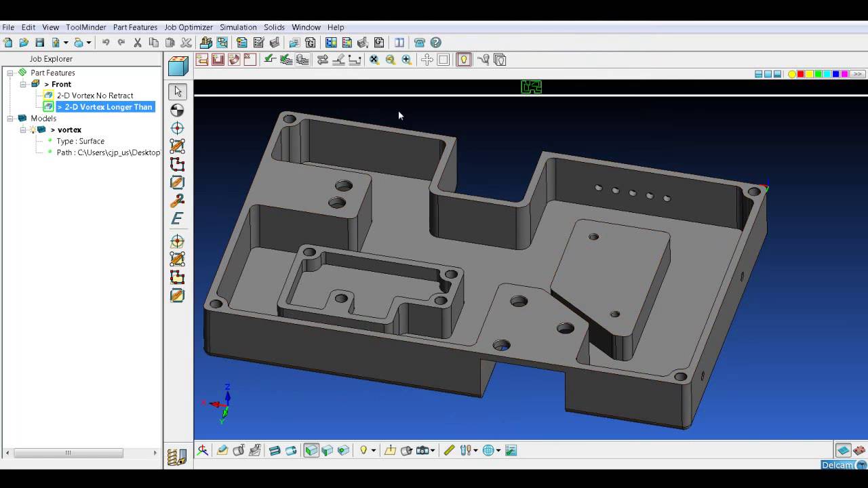Click the yellow magnifier zoom icon
This screenshot has width=868, height=488.
391,60
